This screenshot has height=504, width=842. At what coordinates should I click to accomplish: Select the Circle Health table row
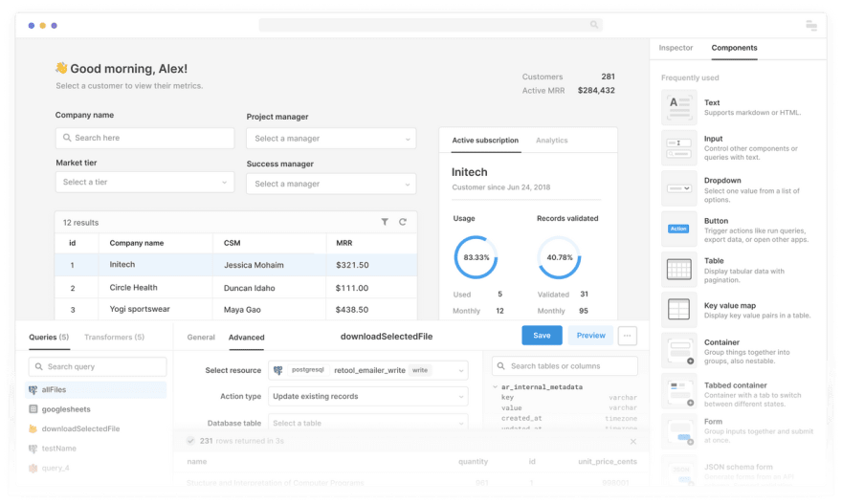[x=235, y=287]
